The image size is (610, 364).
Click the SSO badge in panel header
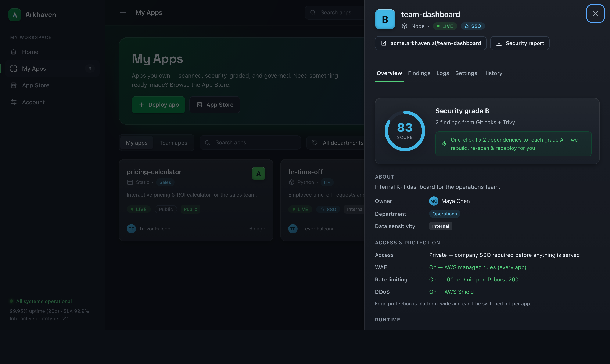[x=473, y=26]
